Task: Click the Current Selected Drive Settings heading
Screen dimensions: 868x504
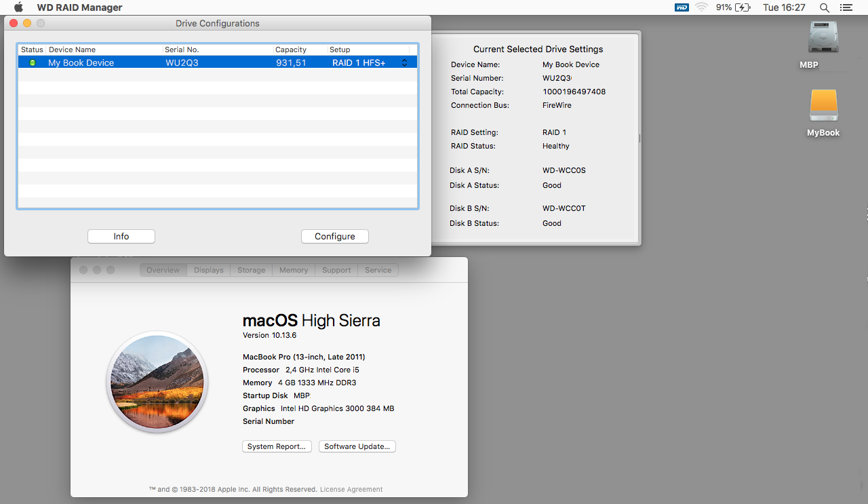Action: (538, 49)
